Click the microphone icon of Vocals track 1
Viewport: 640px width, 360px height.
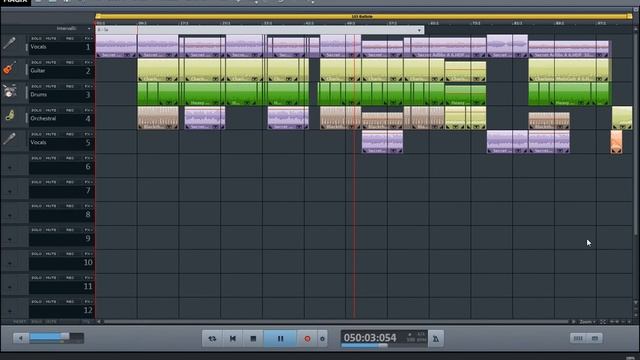click(x=9, y=43)
